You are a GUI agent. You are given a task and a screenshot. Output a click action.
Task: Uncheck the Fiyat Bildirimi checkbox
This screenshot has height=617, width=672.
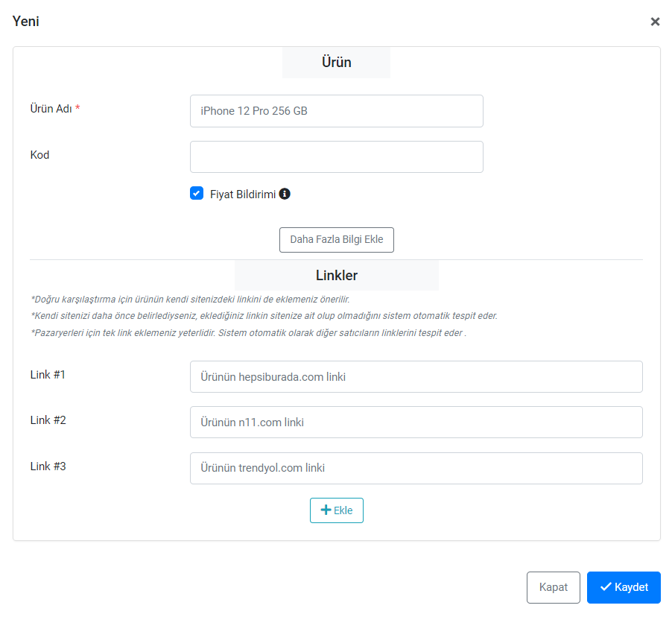(197, 194)
